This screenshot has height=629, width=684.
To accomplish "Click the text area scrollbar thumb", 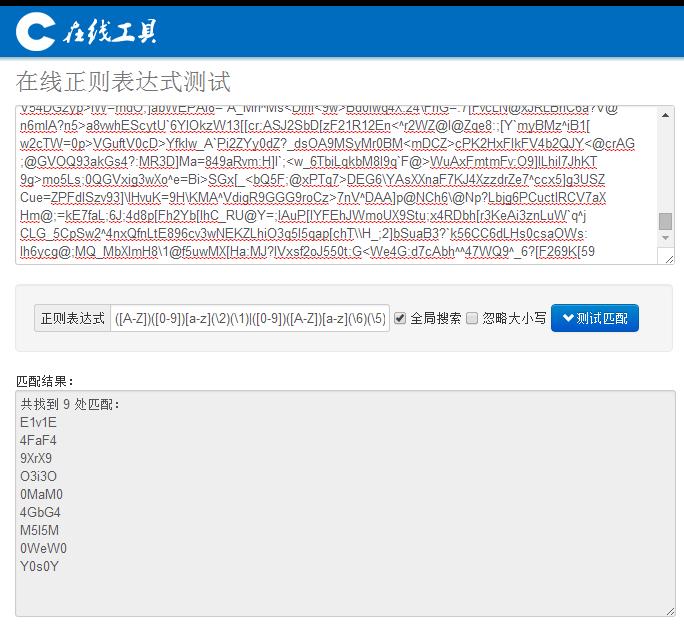I will coord(665,221).
